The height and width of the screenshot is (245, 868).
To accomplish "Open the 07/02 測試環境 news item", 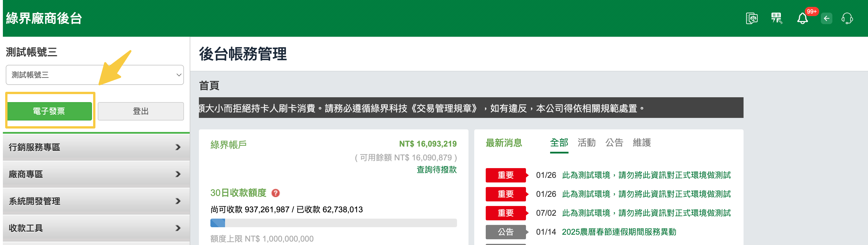I will click(x=646, y=213).
